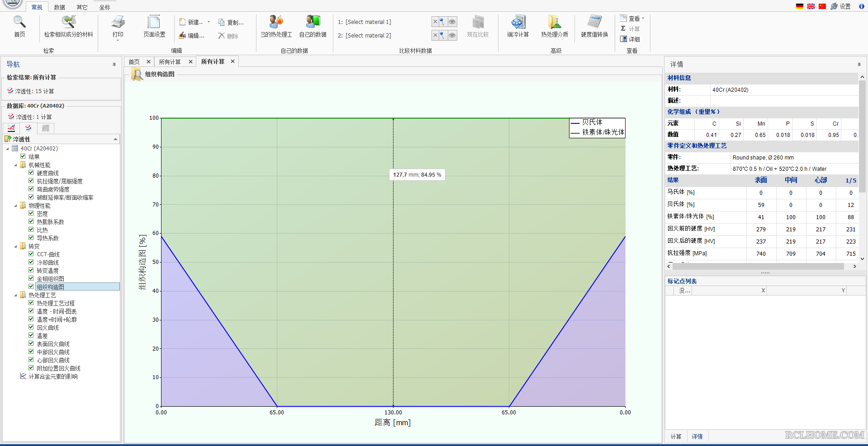Toggle the 金相组织图 checkbox

[31, 278]
